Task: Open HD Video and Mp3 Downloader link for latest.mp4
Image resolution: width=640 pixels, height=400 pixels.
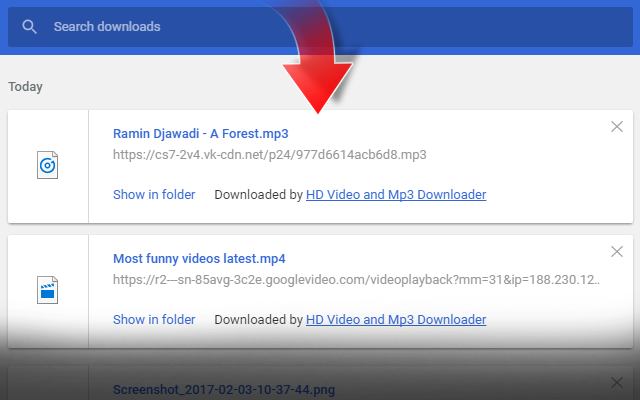Action: [x=396, y=320]
